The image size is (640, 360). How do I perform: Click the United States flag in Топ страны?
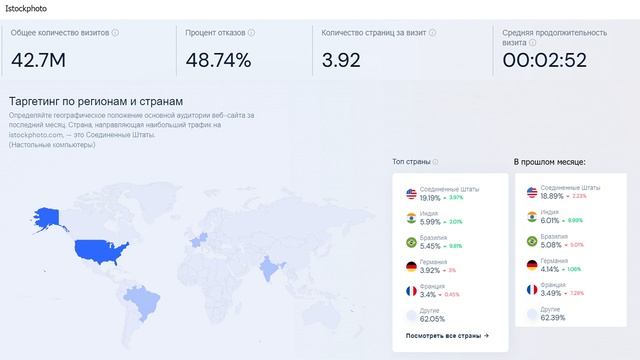point(411,193)
